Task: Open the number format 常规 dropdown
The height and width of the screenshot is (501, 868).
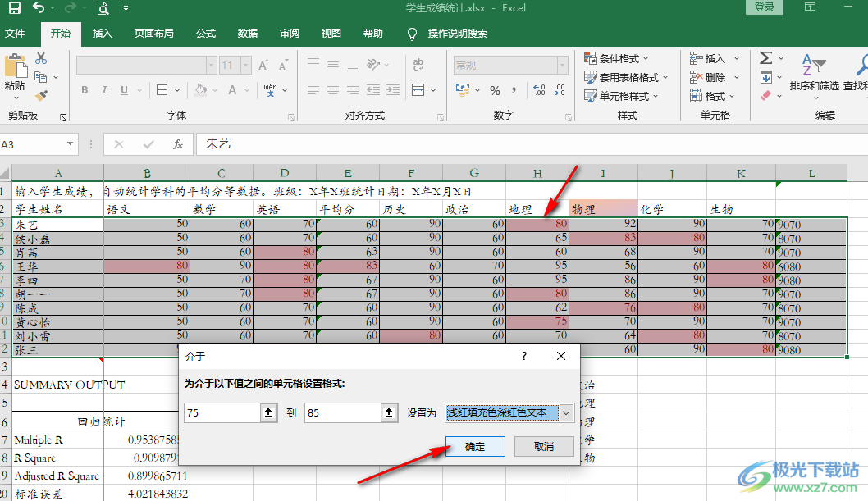Action: pyautogui.click(x=563, y=66)
